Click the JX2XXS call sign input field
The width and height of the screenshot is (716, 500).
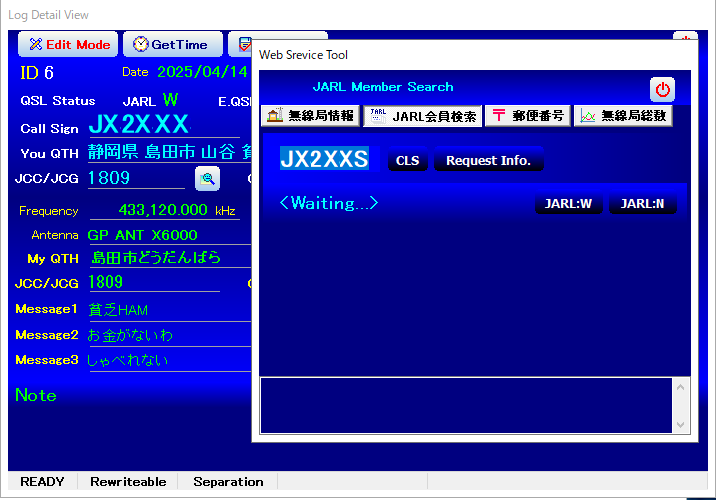click(x=329, y=159)
